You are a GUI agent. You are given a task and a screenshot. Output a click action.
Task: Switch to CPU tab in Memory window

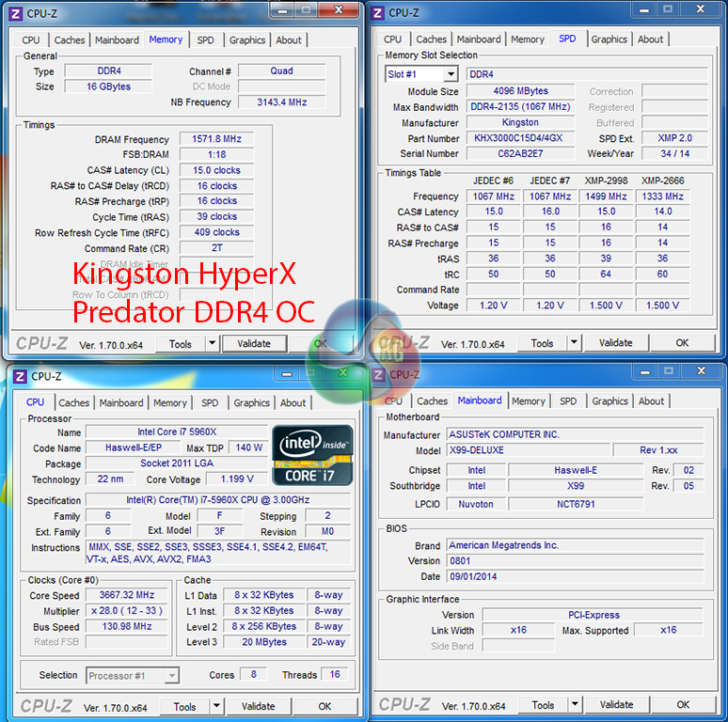[31, 40]
